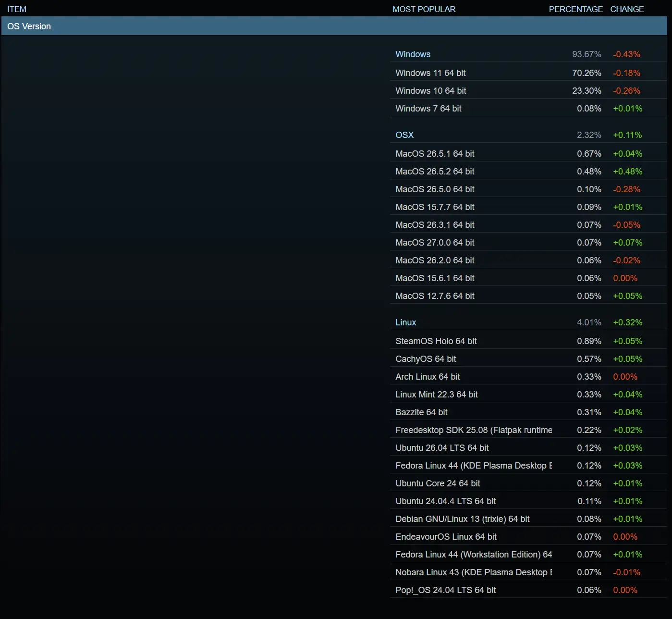Select the MacOS 26.2.0 64 bit row

click(x=528, y=260)
